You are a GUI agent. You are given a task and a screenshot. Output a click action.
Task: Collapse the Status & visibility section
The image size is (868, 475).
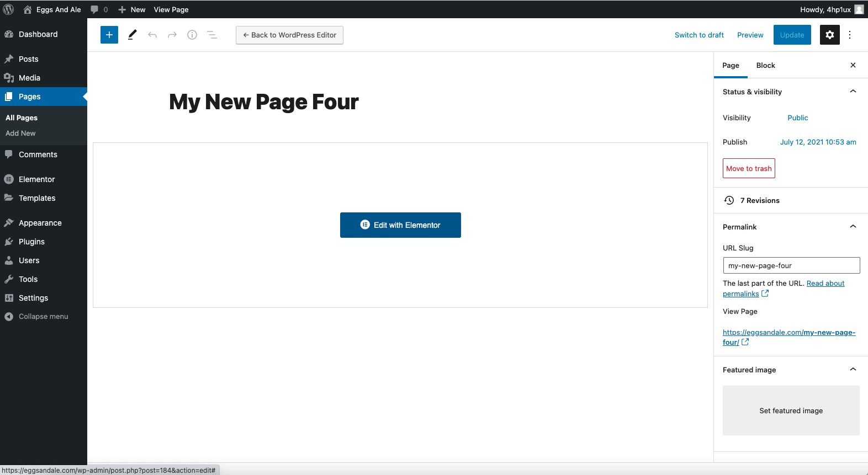[x=791, y=92]
